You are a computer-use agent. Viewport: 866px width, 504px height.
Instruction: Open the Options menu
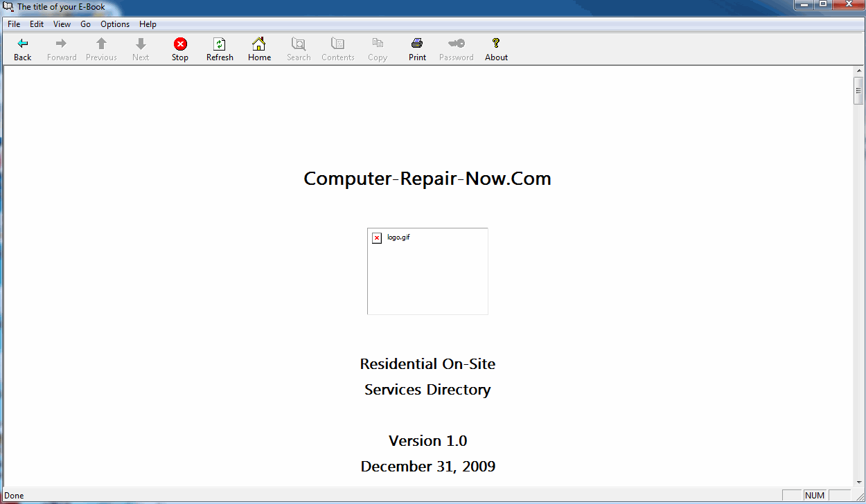[115, 24]
